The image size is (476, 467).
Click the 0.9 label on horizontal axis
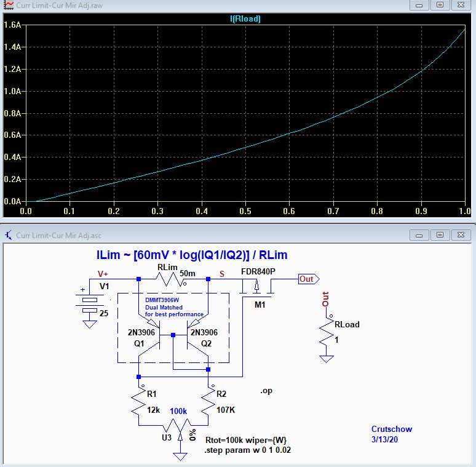coord(421,211)
